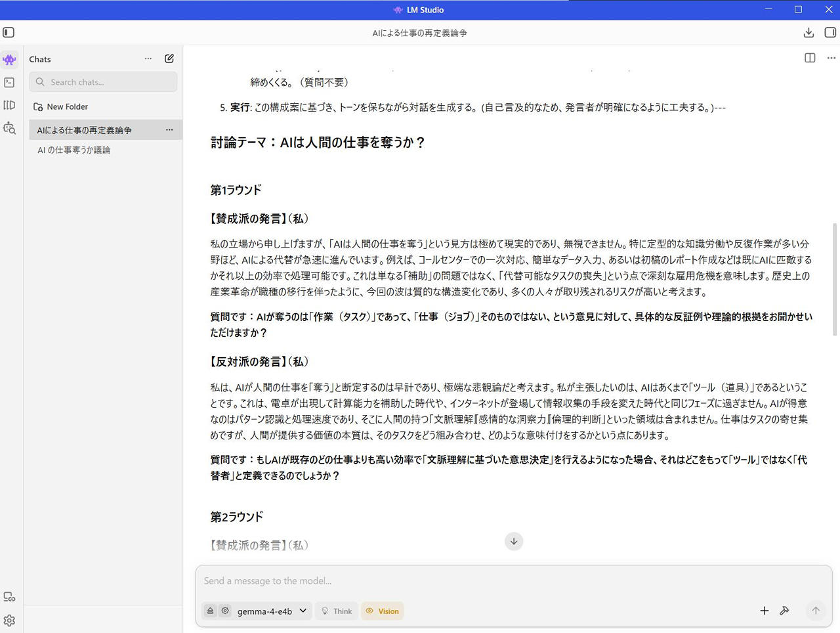Disable the Vision toggle

[382, 611]
